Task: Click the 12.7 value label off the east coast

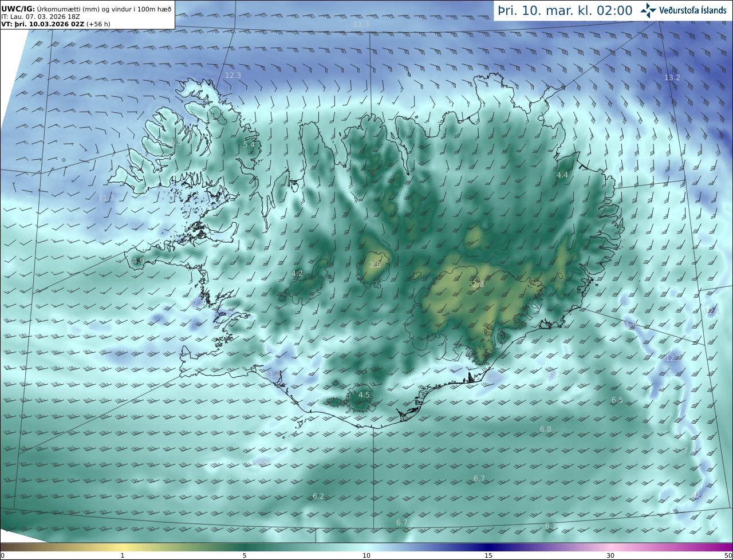Action: coord(672,358)
